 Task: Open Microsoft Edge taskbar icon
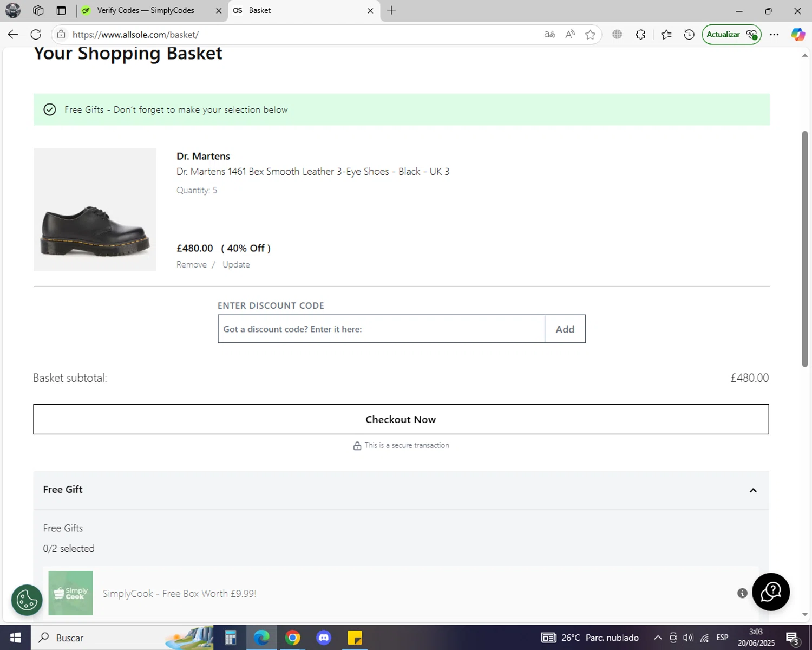pos(261,638)
